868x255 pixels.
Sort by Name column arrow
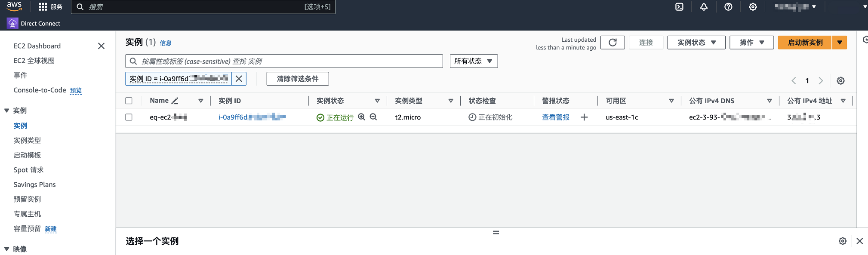(200, 101)
